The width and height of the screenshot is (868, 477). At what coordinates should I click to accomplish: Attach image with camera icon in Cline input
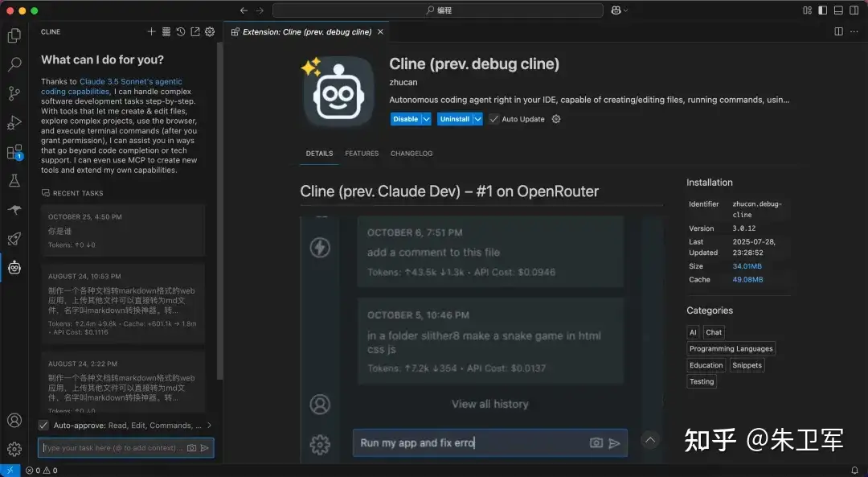(191, 447)
